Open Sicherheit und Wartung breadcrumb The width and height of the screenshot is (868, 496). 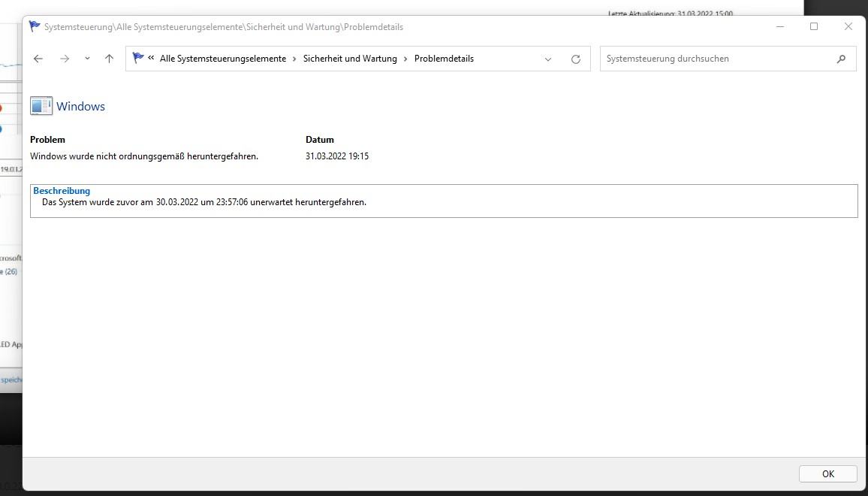click(x=350, y=59)
